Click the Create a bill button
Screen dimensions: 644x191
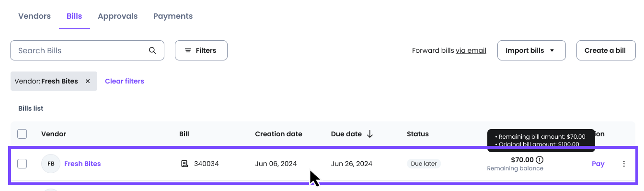point(605,50)
